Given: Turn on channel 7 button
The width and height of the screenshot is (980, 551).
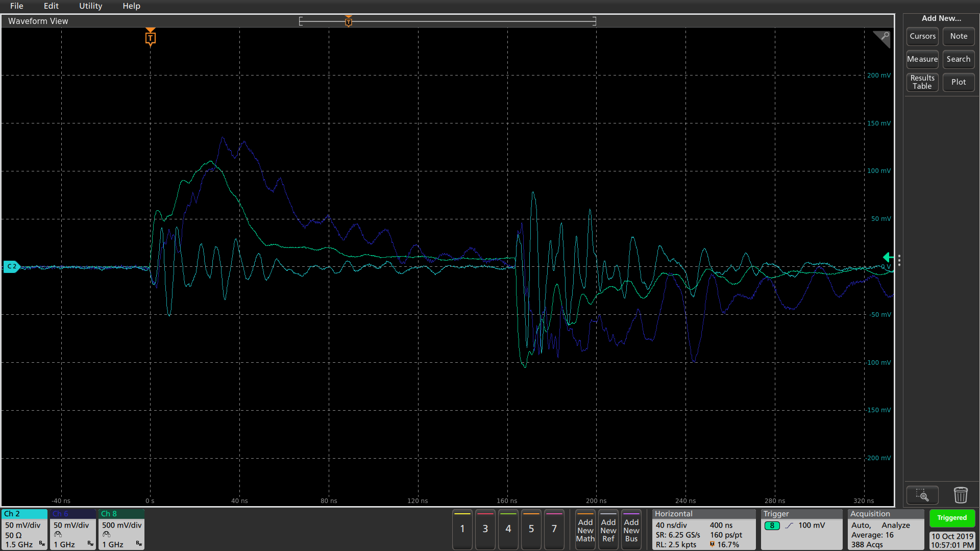Looking at the screenshot, I should click(x=554, y=529).
